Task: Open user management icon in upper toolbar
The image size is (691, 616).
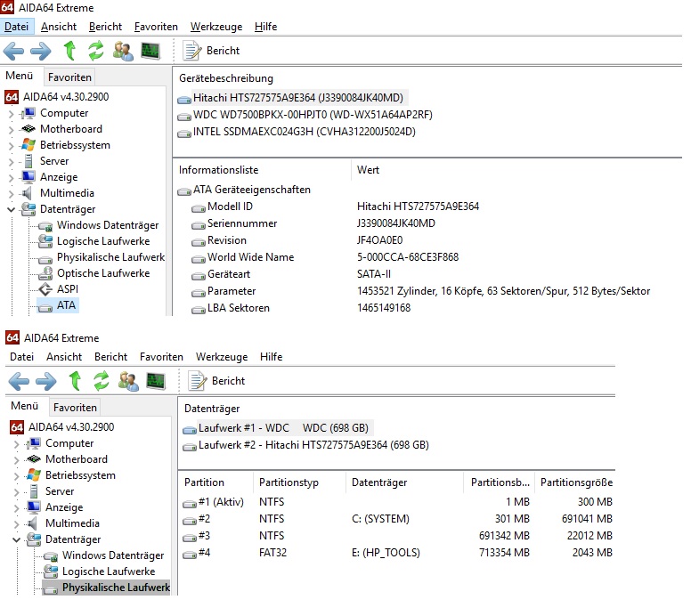Action: coord(123,51)
